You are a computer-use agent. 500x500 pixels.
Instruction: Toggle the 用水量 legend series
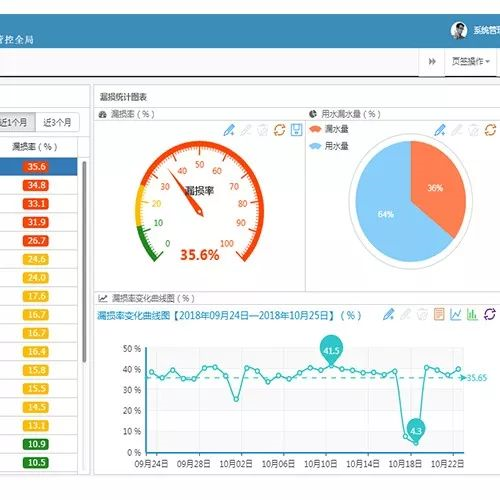pos(329,146)
